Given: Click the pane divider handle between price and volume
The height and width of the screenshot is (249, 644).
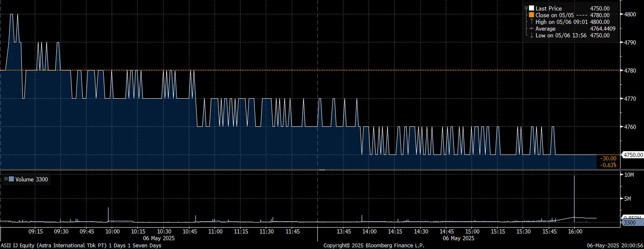Looking at the screenshot, I should click(x=322, y=170).
